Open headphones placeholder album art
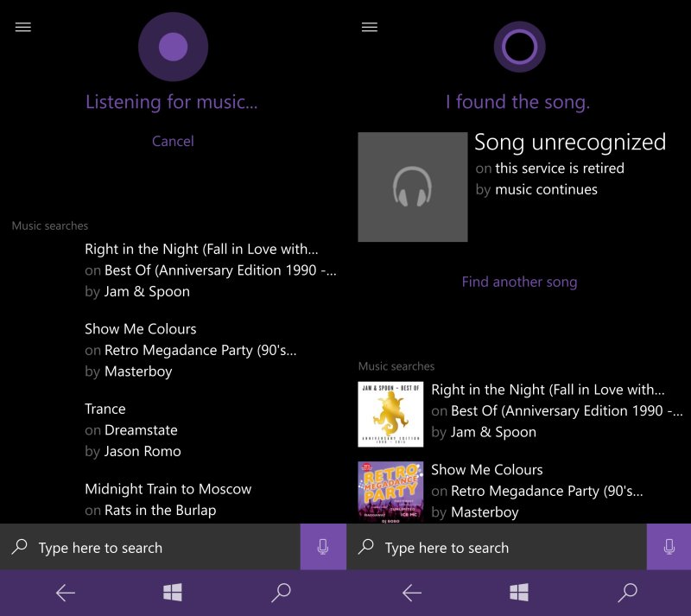The image size is (691, 616). (x=413, y=187)
